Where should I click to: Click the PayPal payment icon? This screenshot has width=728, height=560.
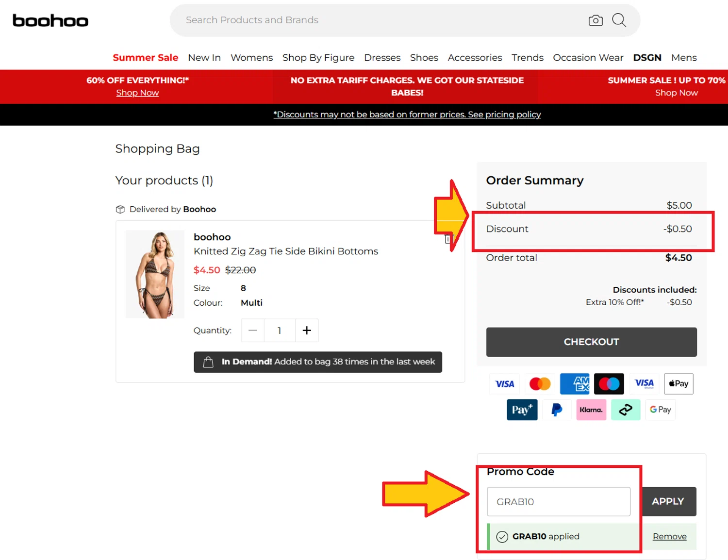tap(557, 410)
